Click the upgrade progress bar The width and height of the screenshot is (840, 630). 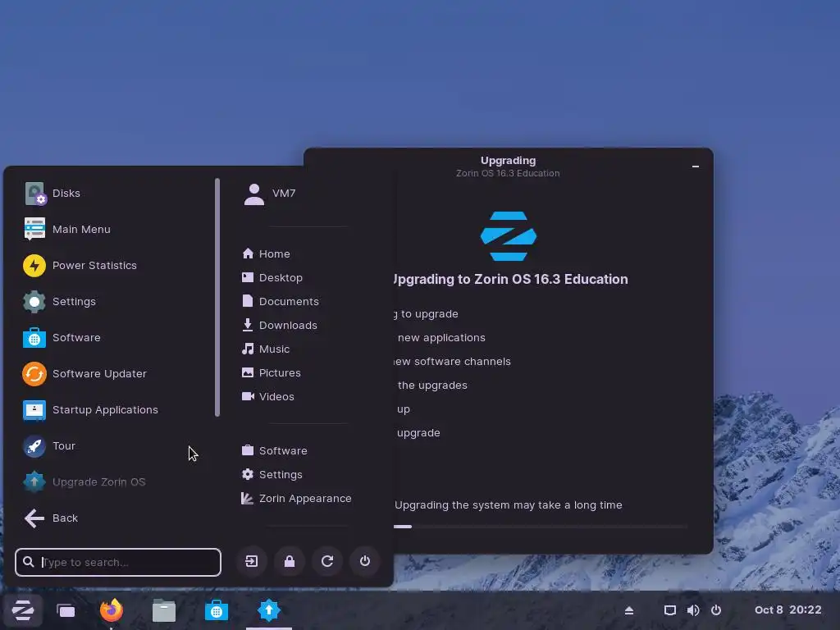coord(540,527)
